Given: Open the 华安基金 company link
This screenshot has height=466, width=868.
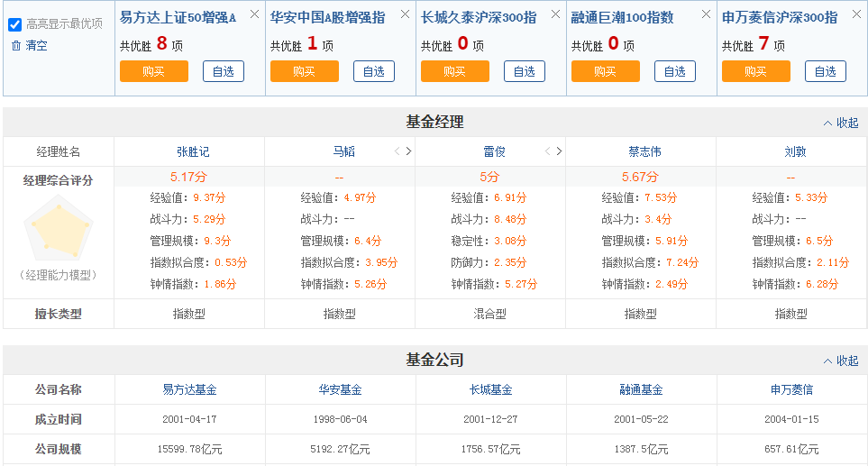Looking at the screenshot, I should point(340,389).
